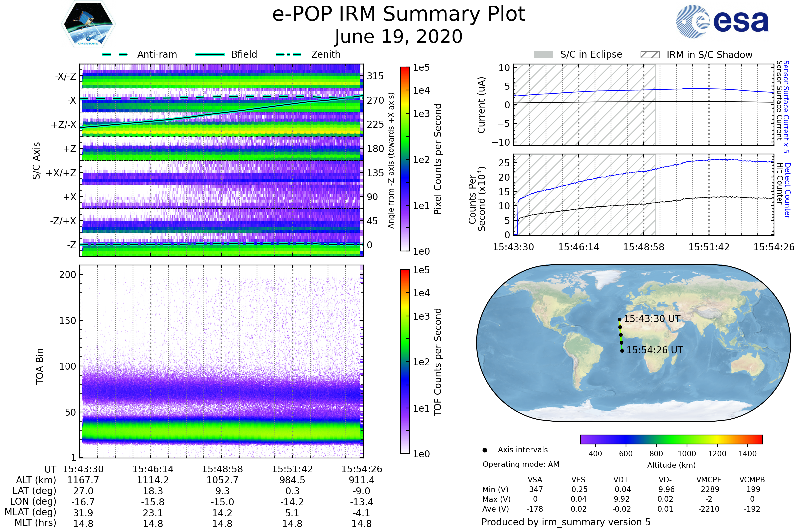Click the e-POP IRM Summary Plot title
Screen dimensions: 798x532
[399, 14]
